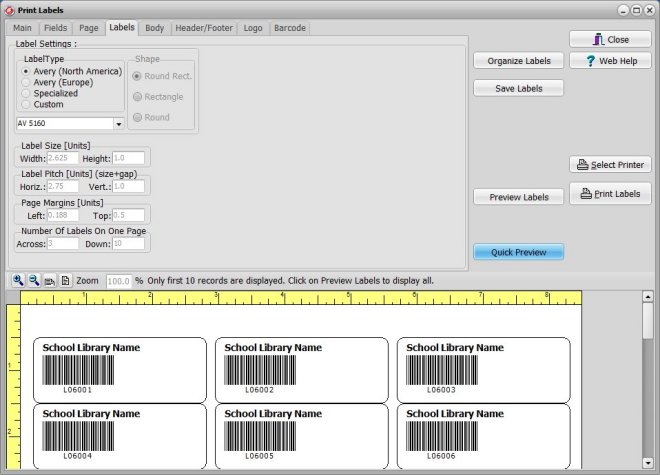Click the Top page margin field
The image size is (660, 475).
128,215
